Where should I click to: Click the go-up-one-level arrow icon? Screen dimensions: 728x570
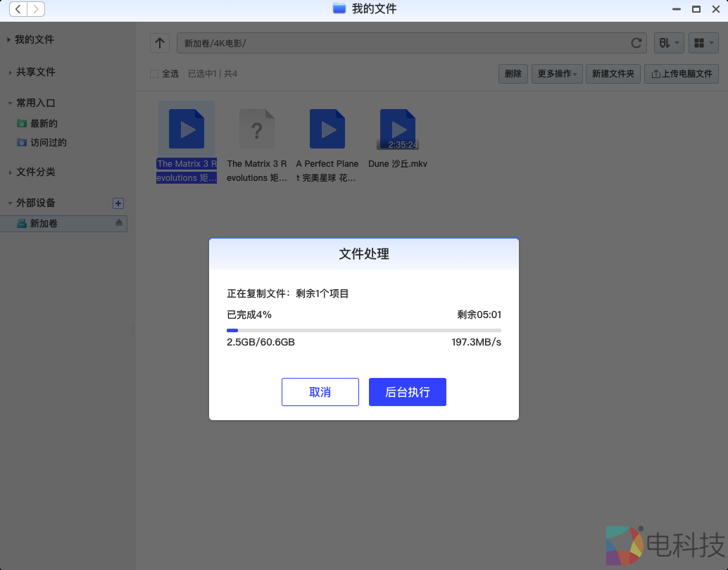click(159, 43)
